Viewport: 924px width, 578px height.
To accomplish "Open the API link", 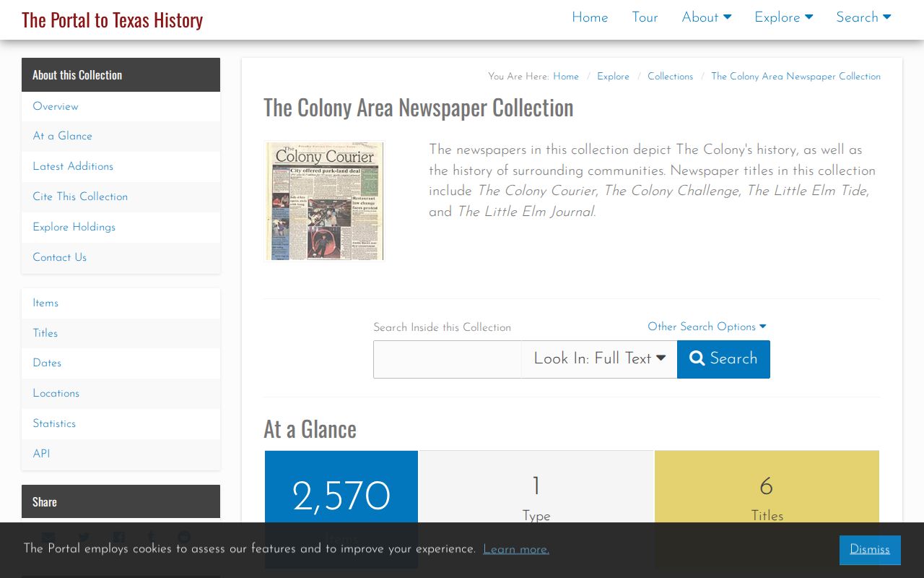I will pyautogui.click(x=121, y=454).
